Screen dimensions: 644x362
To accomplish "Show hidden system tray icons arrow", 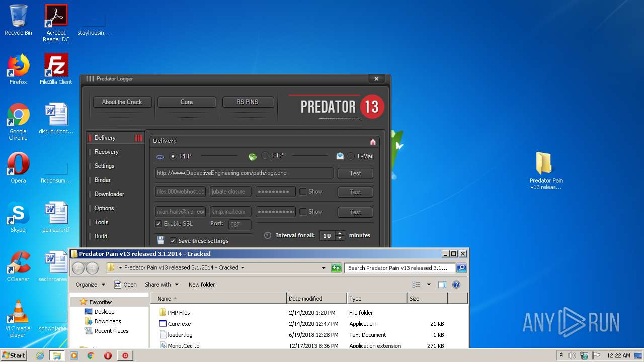I will [561, 355].
